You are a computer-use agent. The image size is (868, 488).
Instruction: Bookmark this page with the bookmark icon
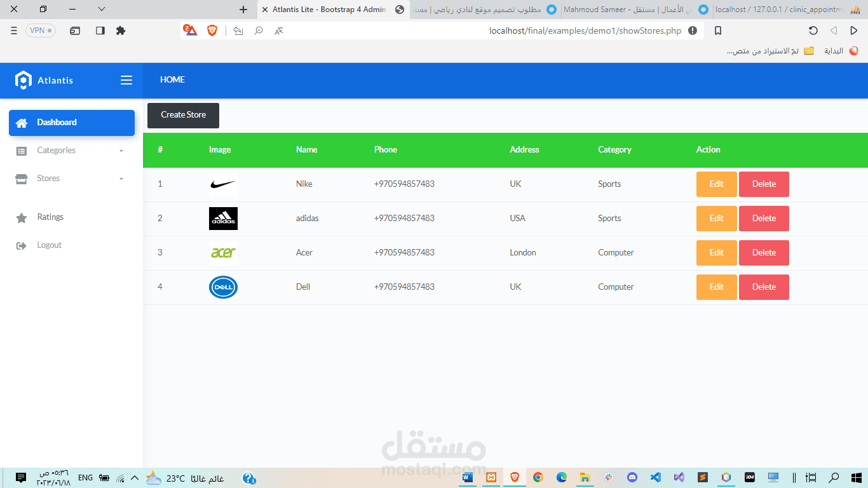pos(718,30)
